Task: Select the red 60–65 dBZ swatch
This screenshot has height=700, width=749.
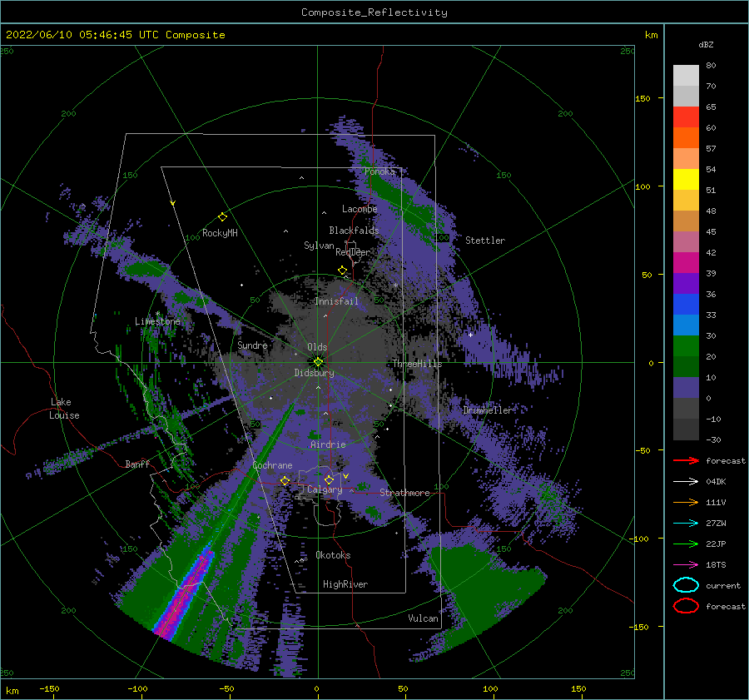Action: 686,117
